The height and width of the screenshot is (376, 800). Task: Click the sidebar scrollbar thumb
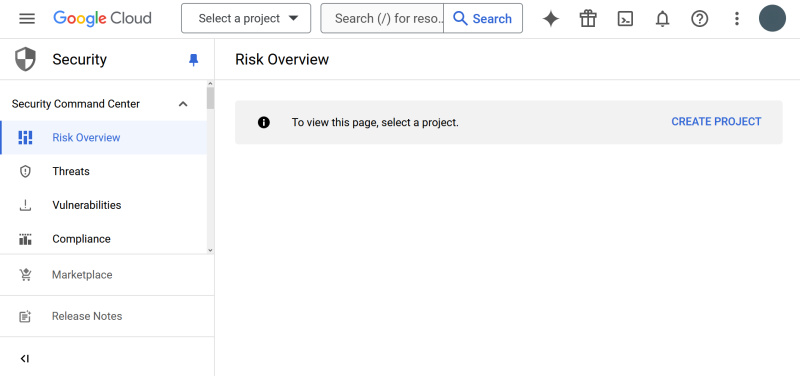pos(210,98)
